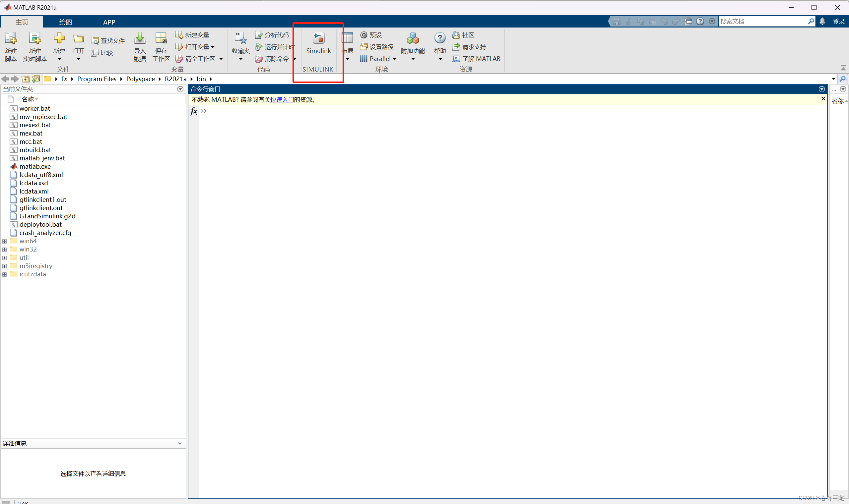The width and height of the screenshot is (849, 504).
Task: Switch to the APP tab
Action: click(109, 22)
